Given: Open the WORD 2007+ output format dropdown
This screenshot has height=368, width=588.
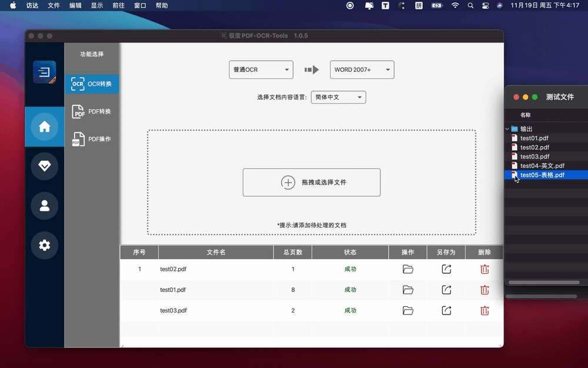Looking at the screenshot, I should tap(362, 70).
